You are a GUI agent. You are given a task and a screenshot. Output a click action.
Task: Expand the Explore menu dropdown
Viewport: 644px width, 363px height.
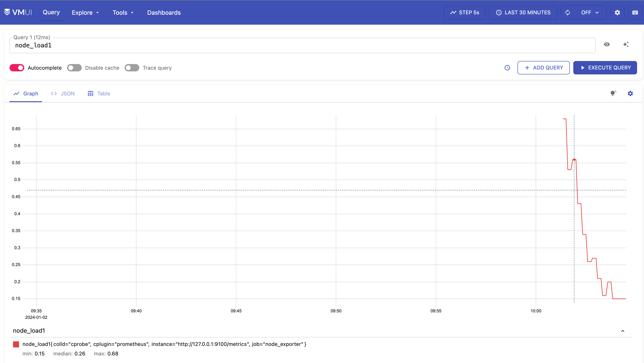click(85, 13)
